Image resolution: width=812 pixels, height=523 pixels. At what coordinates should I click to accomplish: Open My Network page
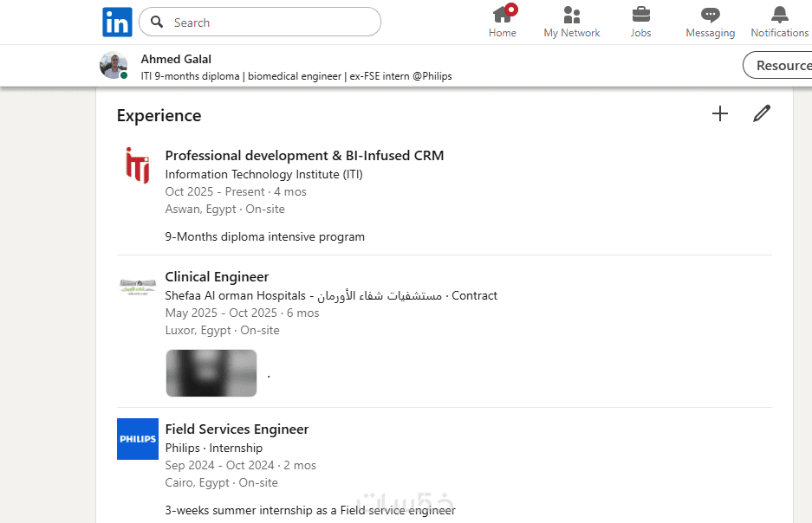click(x=571, y=22)
